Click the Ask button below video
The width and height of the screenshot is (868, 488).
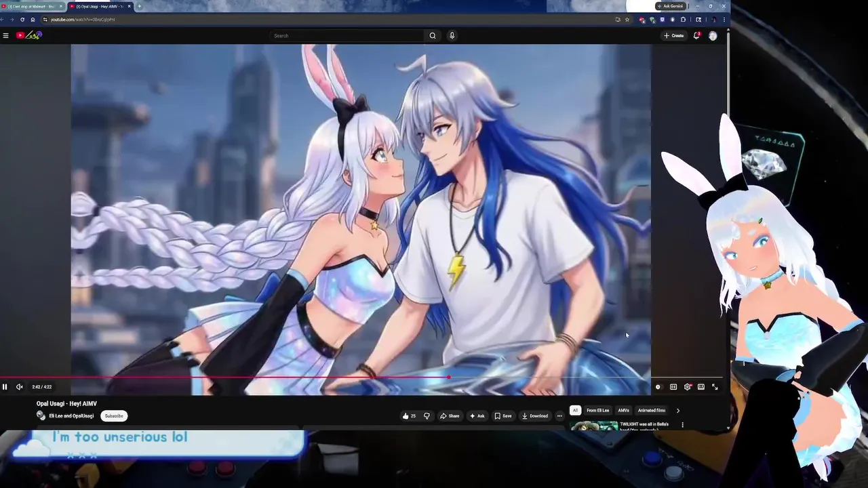(x=477, y=416)
